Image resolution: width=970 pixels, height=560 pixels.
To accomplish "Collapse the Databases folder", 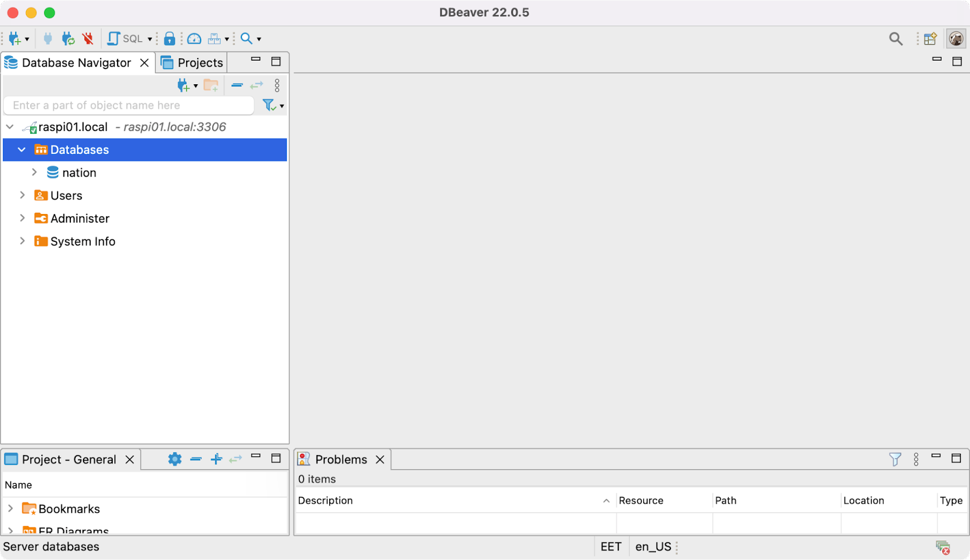I will pyautogui.click(x=22, y=150).
